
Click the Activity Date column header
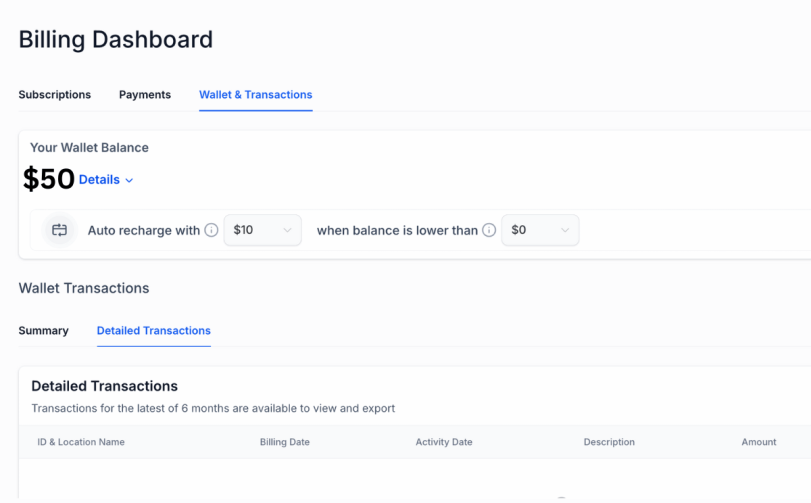click(x=444, y=442)
